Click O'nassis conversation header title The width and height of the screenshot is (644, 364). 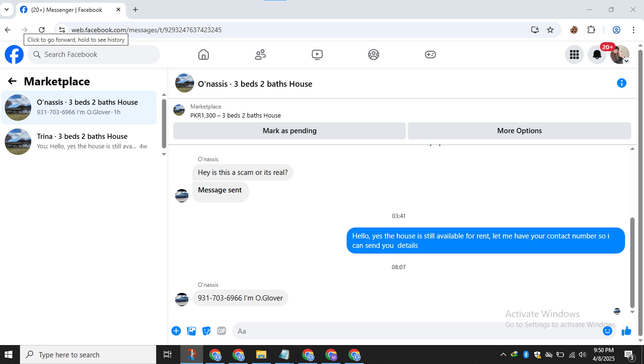(x=255, y=84)
